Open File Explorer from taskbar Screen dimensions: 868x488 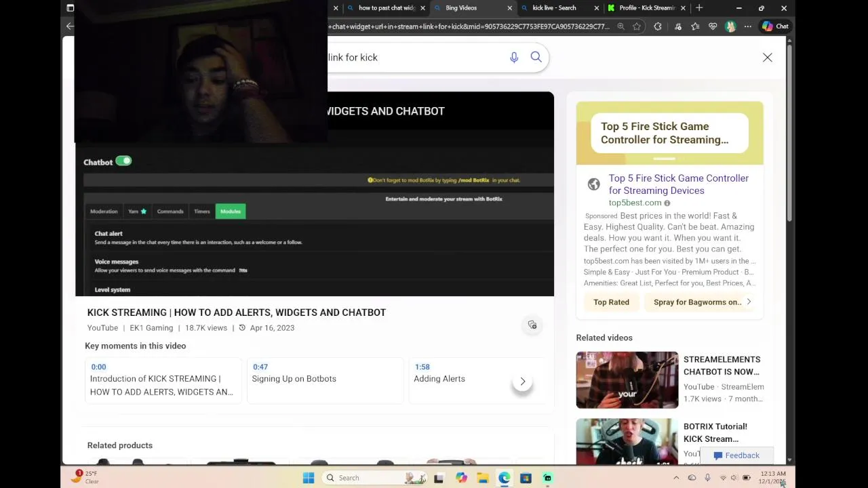pos(483,478)
